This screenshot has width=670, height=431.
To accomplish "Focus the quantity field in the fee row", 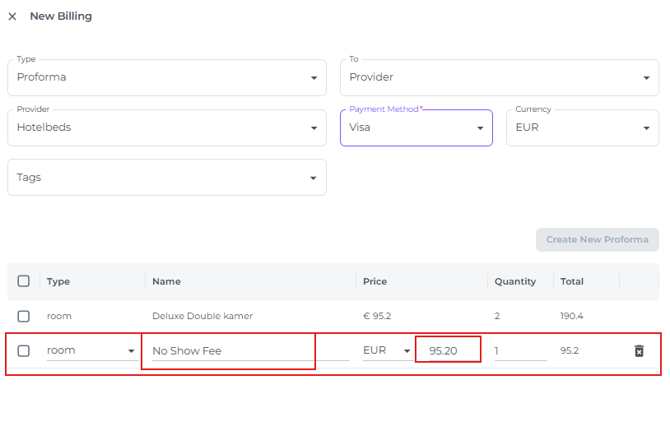I will click(x=519, y=351).
